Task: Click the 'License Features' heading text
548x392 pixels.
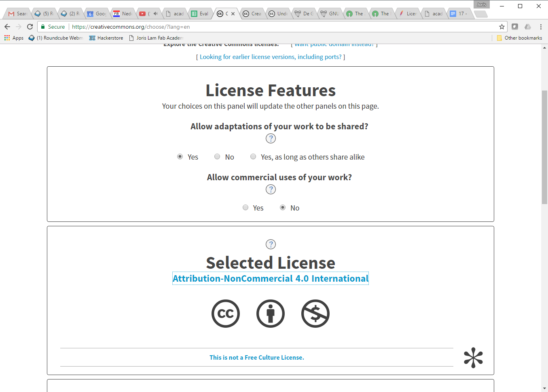Action: (271, 90)
